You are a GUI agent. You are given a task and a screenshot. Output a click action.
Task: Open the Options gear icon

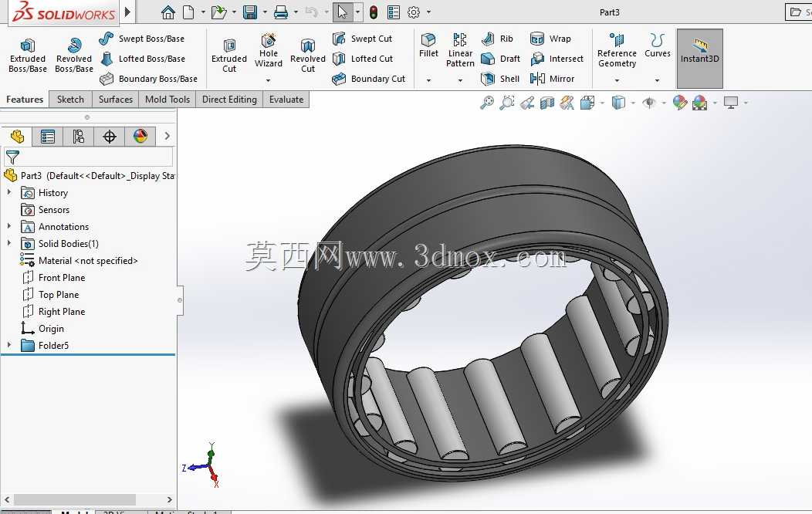[x=413, y=12]
